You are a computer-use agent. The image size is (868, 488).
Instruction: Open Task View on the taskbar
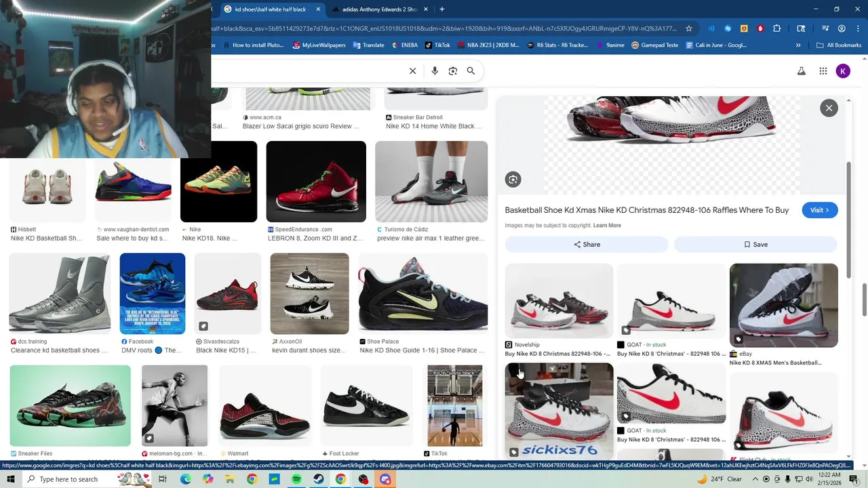tap(163, 479)
